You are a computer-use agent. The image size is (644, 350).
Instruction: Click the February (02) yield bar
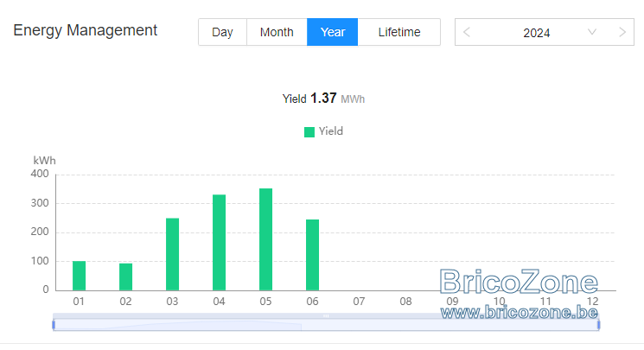click(x=125, y=277)
